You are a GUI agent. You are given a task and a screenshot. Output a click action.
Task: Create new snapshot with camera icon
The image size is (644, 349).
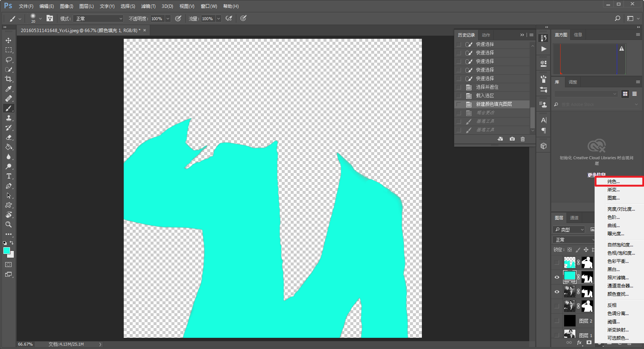[512, 139]
